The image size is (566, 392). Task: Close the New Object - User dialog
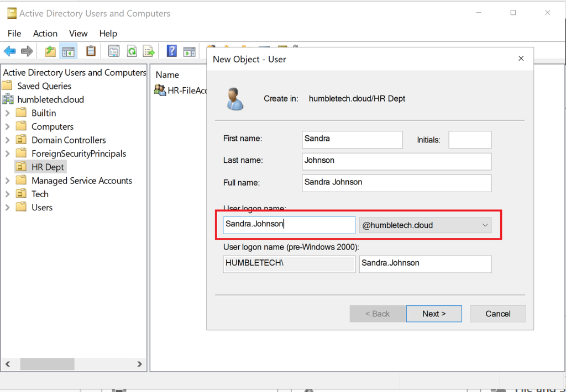coord(521,59)
